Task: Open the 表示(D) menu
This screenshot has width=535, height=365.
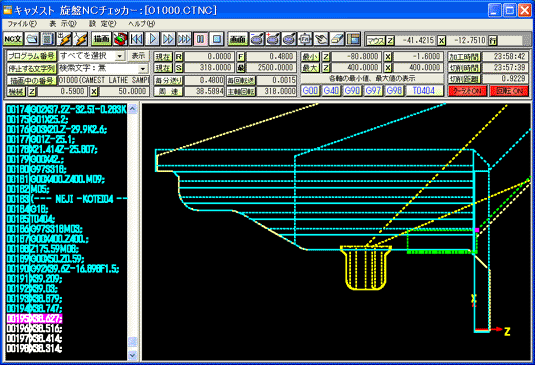Action: 63,24
